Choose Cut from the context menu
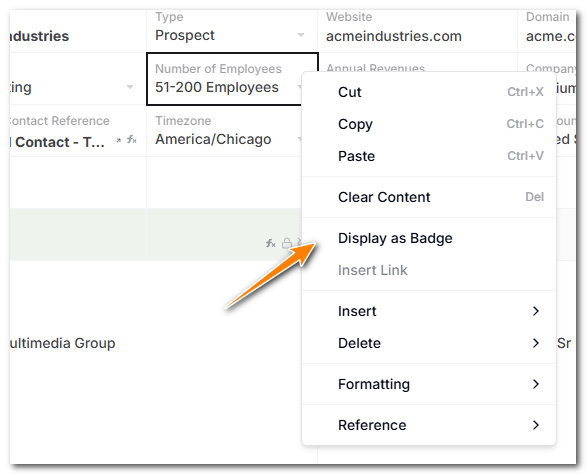 tap(429, 92)
